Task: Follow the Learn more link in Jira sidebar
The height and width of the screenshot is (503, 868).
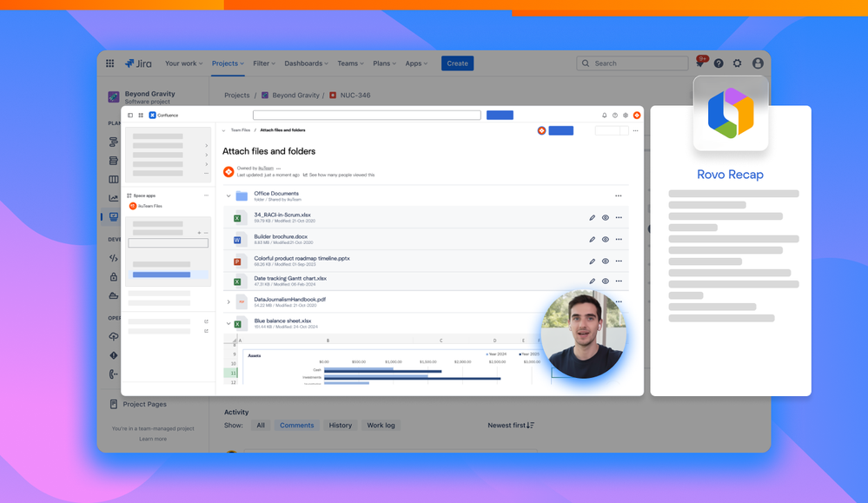Action: (153, 439)
